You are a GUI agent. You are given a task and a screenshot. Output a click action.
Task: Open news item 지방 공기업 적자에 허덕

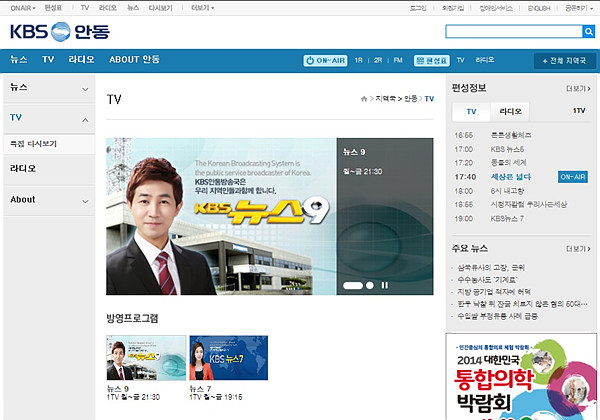pos(494,292)
